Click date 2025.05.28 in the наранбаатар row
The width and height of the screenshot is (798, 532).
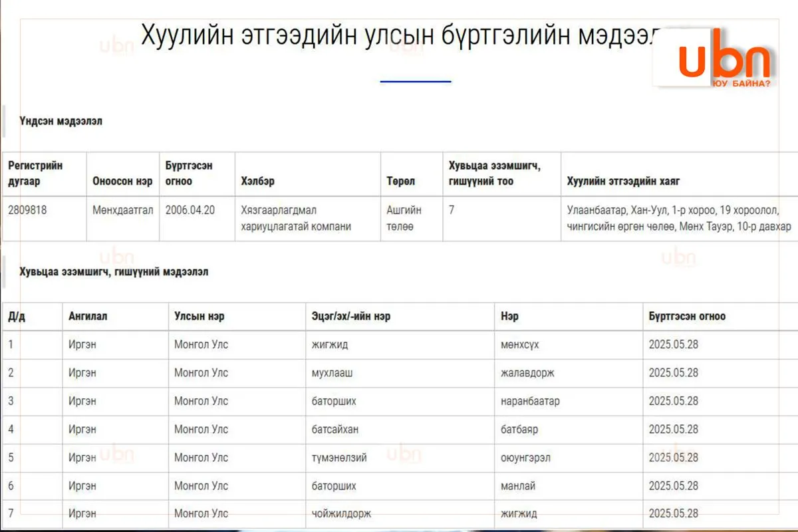pos(674,401)
